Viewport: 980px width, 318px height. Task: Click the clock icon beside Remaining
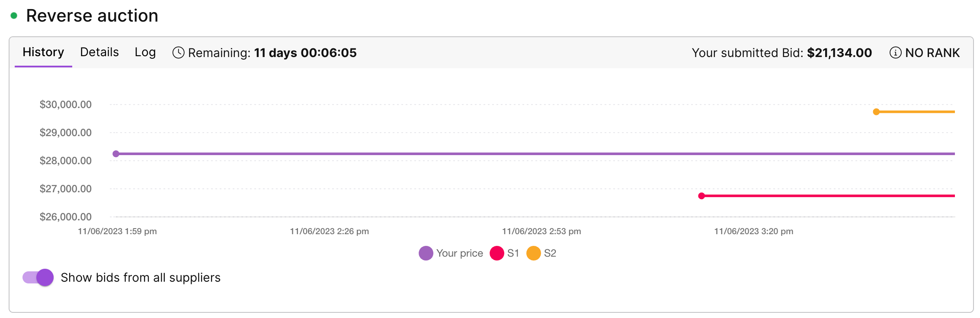pyautogui.click(x=178, y=53)
